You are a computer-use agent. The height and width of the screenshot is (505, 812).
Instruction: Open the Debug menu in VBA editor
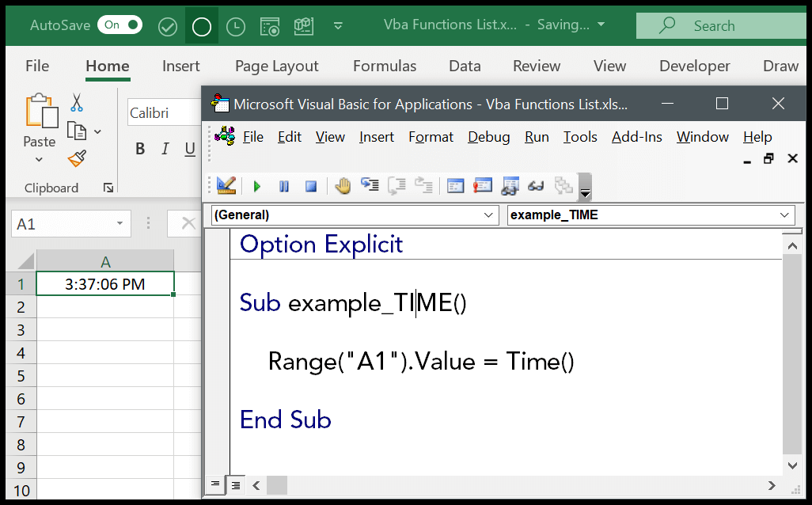[488, 137]
